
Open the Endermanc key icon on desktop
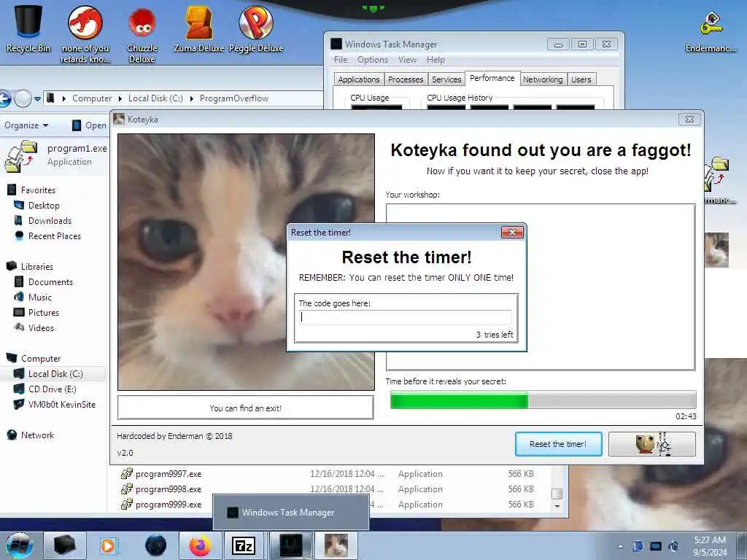click(x=711, y=31)
